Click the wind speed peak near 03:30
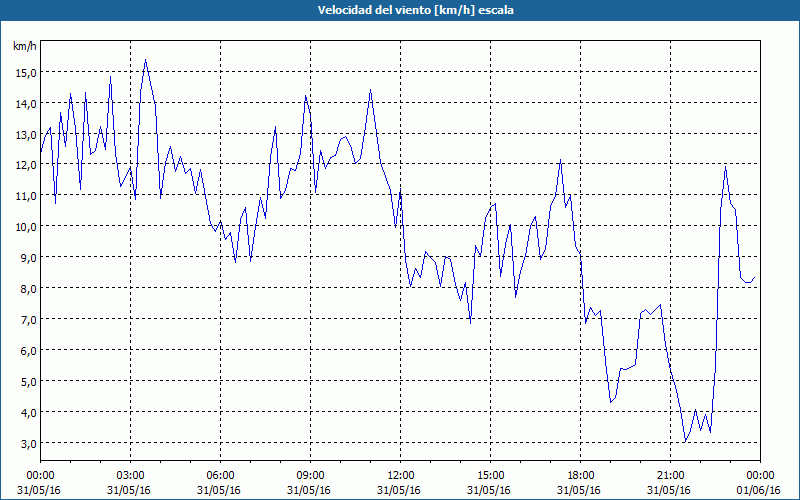The image size is (800, 500). pos(145,60)
